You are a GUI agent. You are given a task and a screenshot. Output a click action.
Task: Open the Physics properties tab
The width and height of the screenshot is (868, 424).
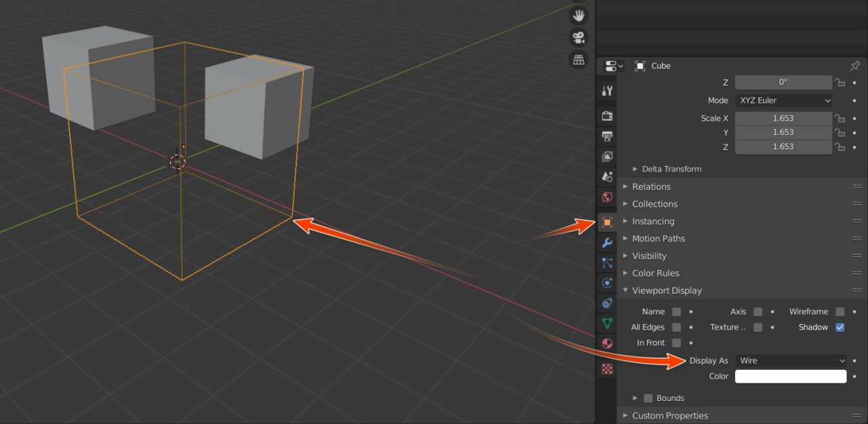(x=608, y=283)
